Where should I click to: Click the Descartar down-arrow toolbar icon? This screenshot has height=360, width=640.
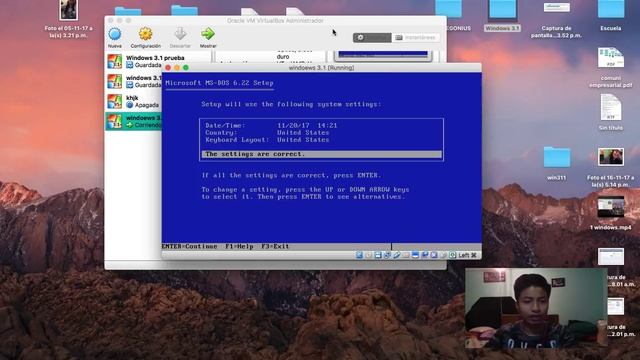[x=180, y=34]
